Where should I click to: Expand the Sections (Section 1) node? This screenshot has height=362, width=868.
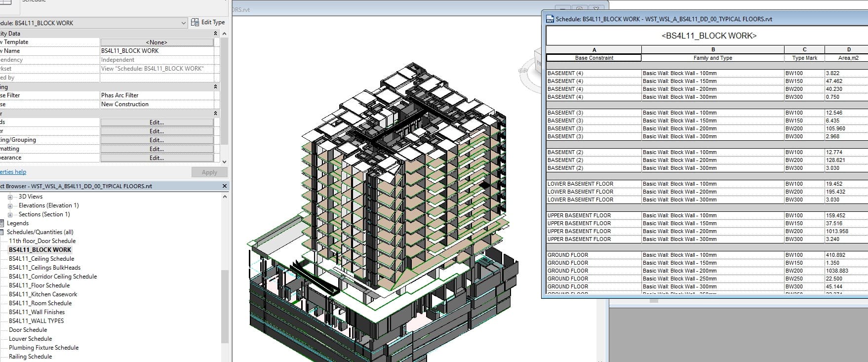click(x=10, y=214)
